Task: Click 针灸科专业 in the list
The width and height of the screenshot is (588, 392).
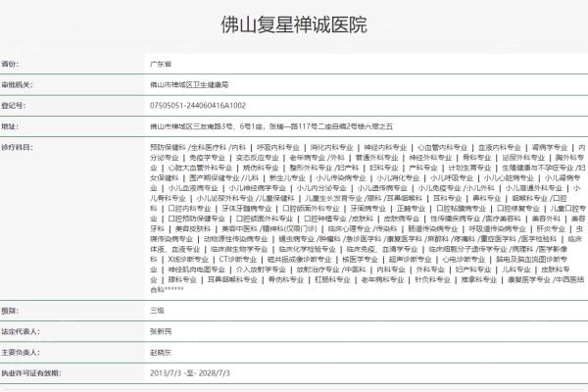Action: [x=432, y=279]
